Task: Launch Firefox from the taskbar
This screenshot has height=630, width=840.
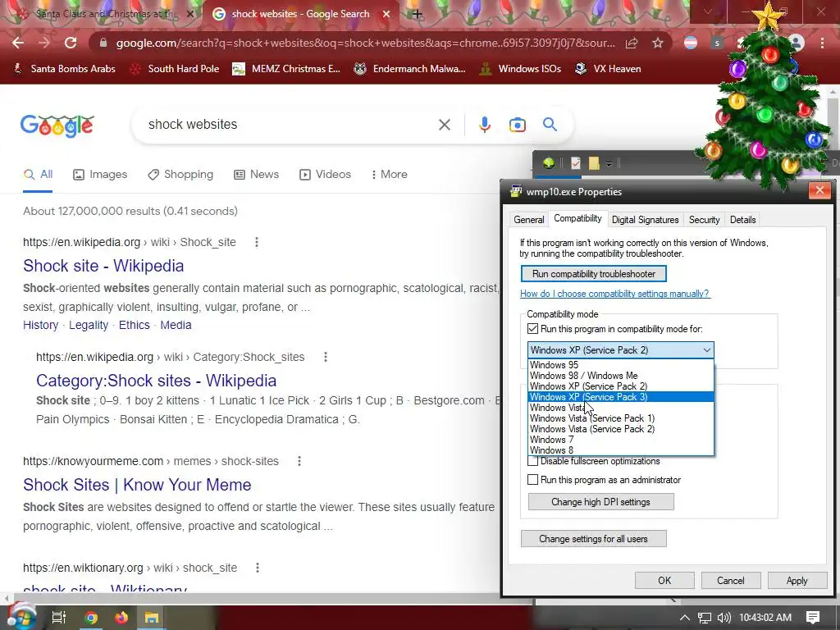Action: pyautogui.click(x=121, y=618)
